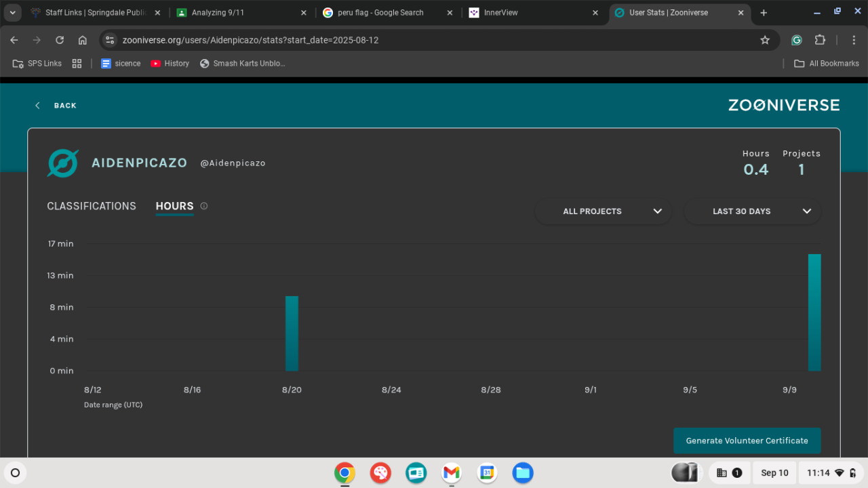This screenshot has width=868, height=488.
Task: Select the HOURS tab
Action: pos(174,206)
